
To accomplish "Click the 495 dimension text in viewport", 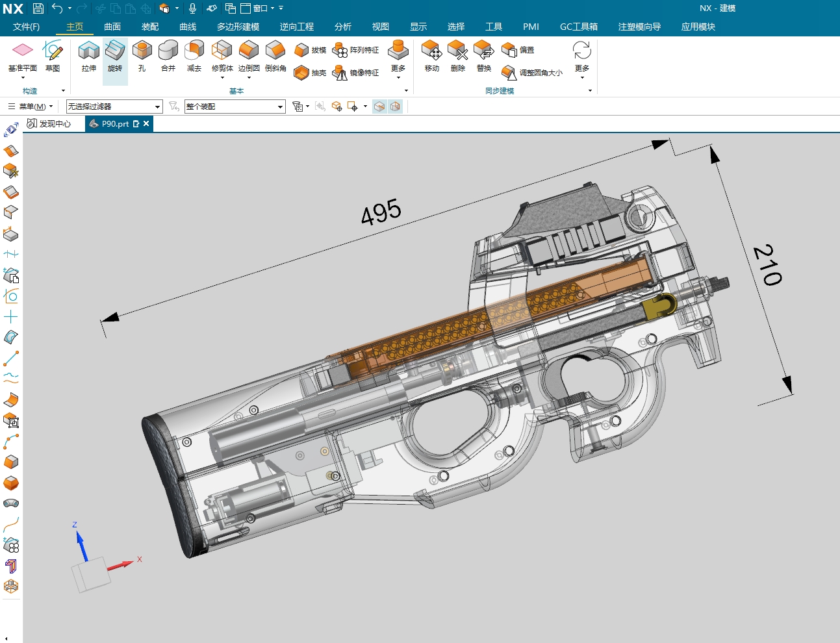I will click(381, 212).
